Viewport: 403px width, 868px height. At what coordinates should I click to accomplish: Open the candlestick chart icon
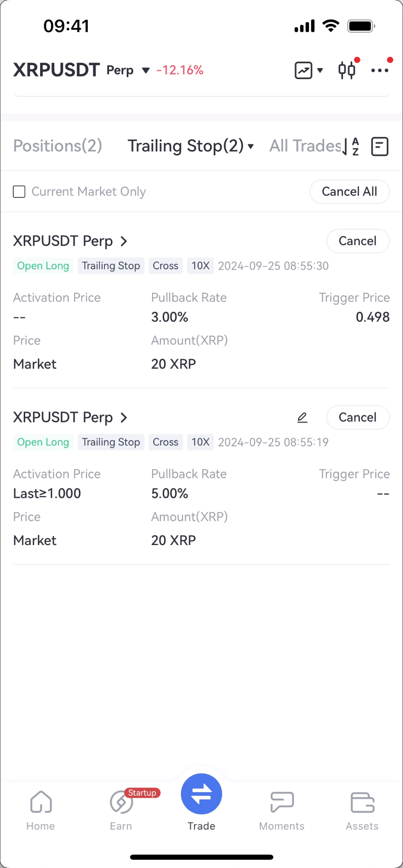point(346,70)
